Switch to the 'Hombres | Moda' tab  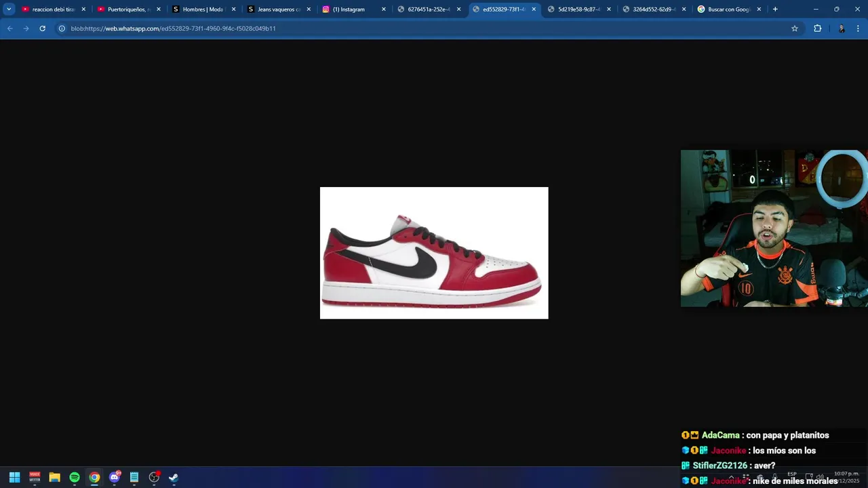pyautogui.click(x=203, y=9)
